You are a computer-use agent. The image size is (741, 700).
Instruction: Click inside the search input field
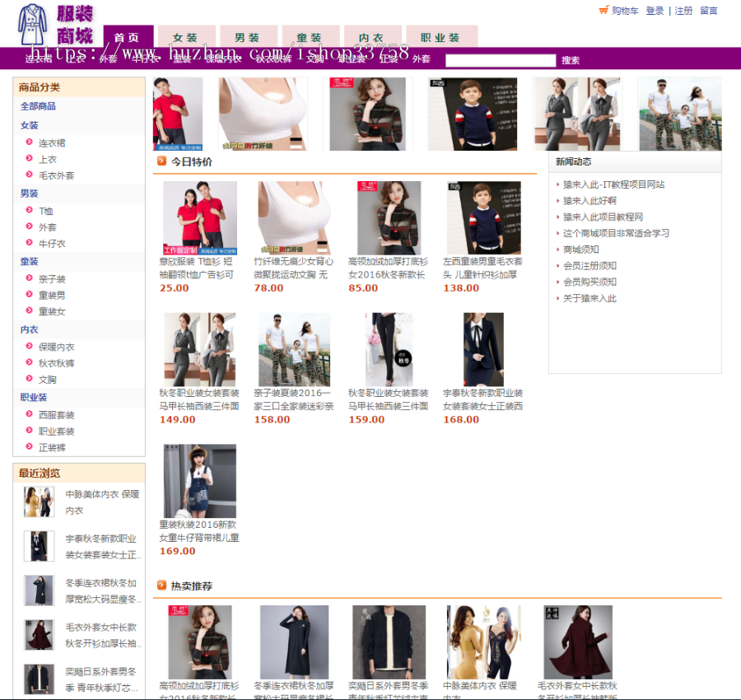tap(500, 59)
